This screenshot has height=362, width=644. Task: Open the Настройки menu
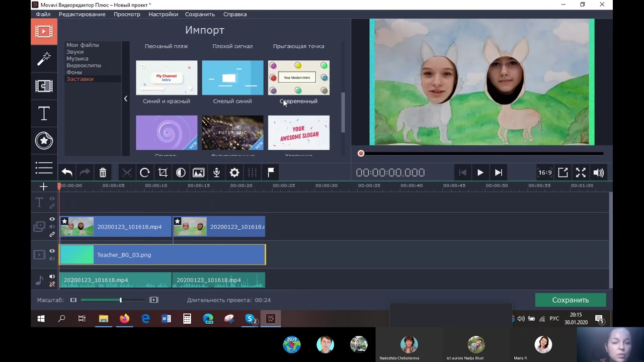pos(163,14)
